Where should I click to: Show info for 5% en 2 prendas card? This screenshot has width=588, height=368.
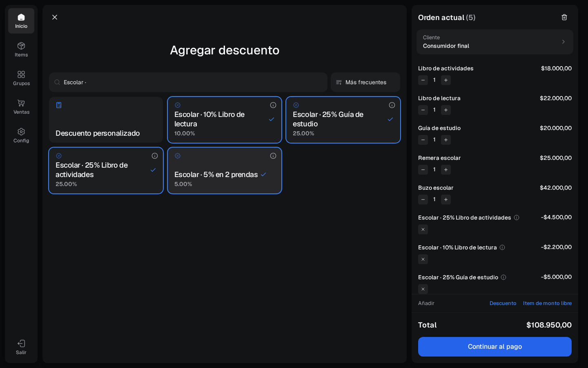tap(273, 156)
